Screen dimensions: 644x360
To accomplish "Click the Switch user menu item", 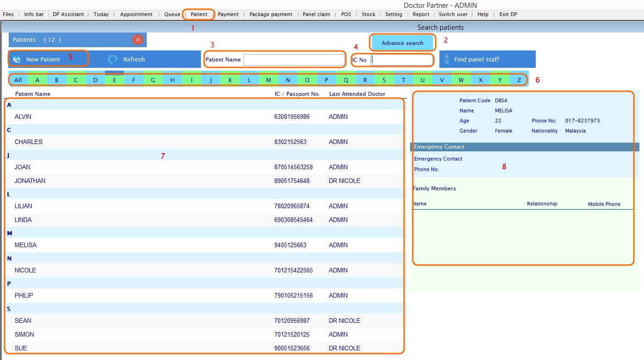I will tap(453, 14).
